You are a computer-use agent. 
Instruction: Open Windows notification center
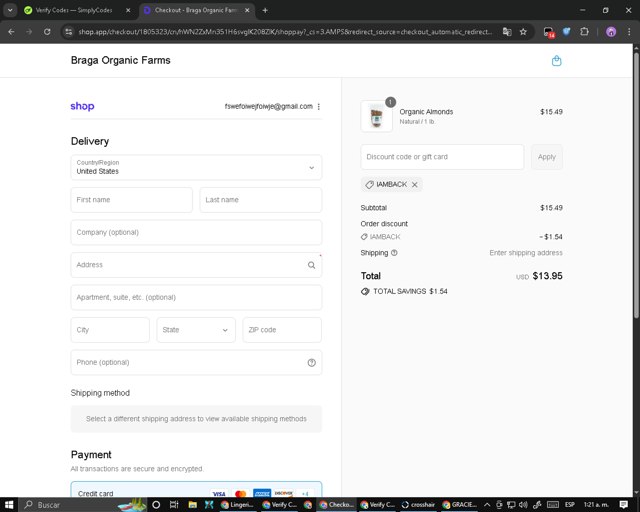[623, 505]
